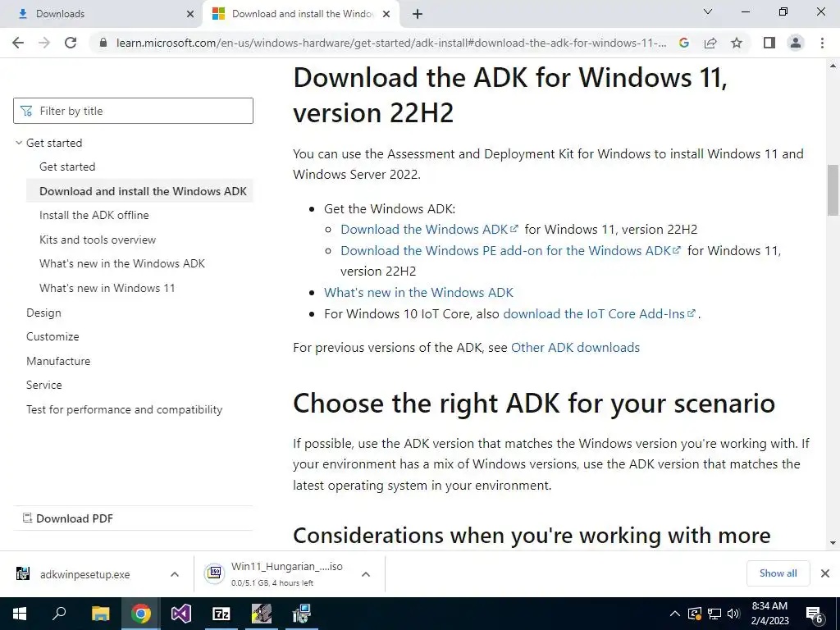Select the Download and install Windows ADK tab
The width and height of the screenshot is (840, 630).
click(x=300, y=14)
